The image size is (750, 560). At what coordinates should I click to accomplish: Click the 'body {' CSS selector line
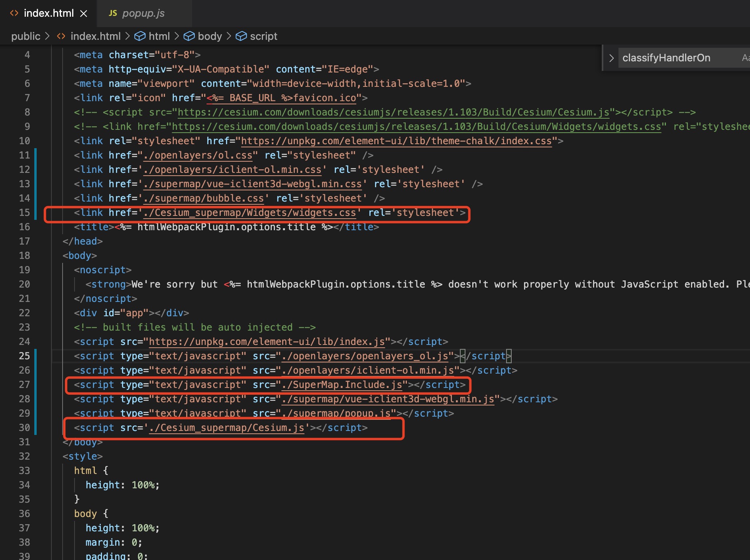click(91, 514)
